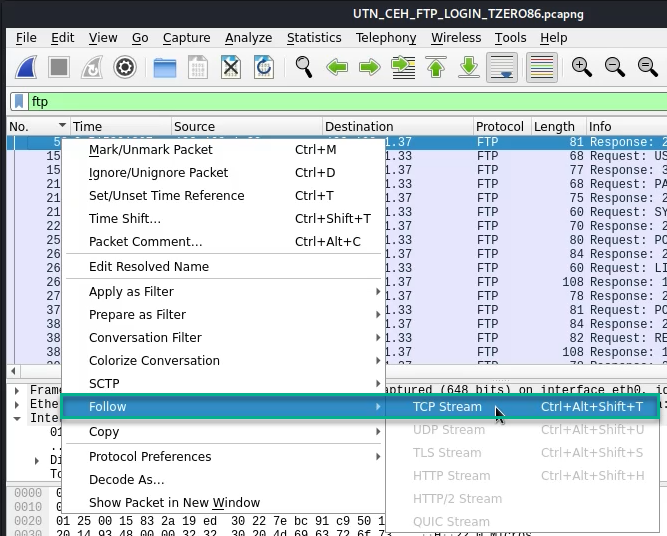Screen dimensions: 667x536
Task: Reload this capture file icon
Action: pyautogui.click(x=264, y=67)
